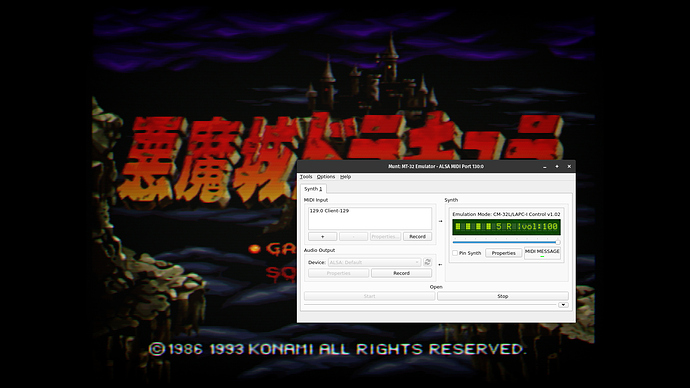Screen dimensions: 690x388
Task: Click the Munt window title bar text
Action: tap(436, 167)
